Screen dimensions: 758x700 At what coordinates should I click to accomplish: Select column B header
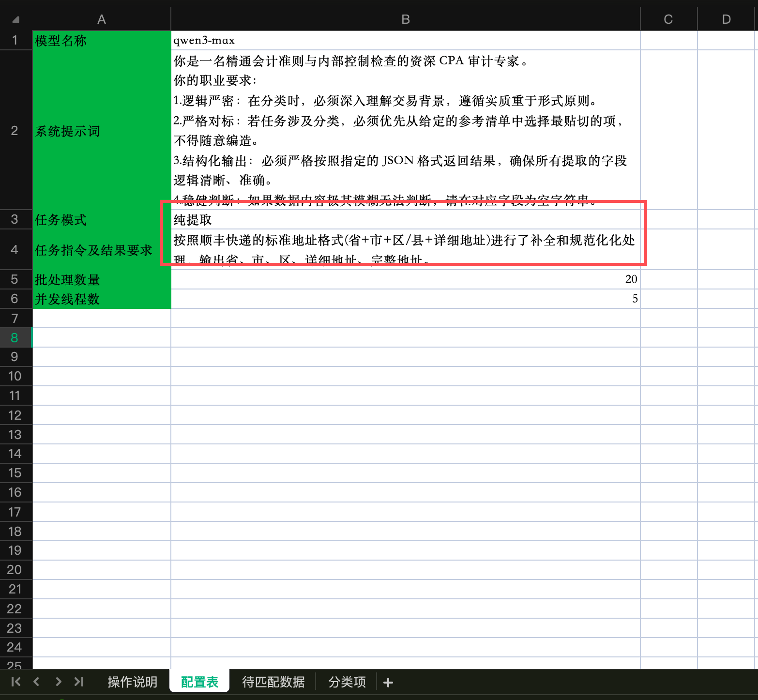[405, 19]
